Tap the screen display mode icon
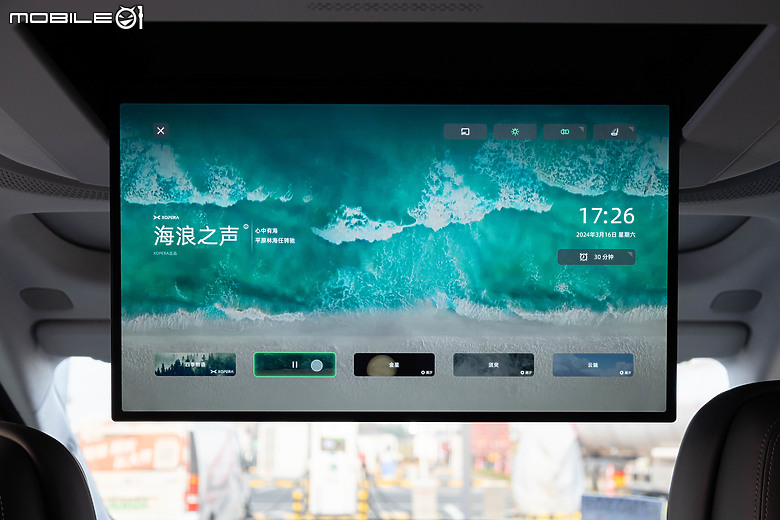 tap(465, 131)
